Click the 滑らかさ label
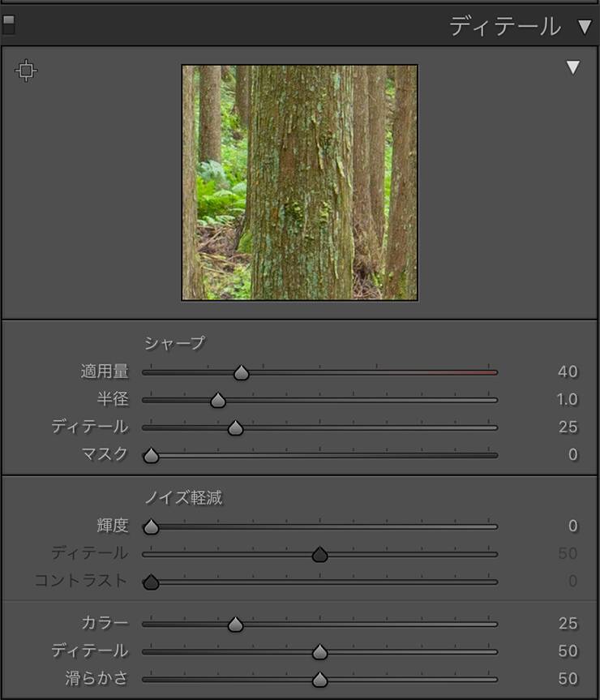Screen dimensions: 600x700 pos(96,679)
